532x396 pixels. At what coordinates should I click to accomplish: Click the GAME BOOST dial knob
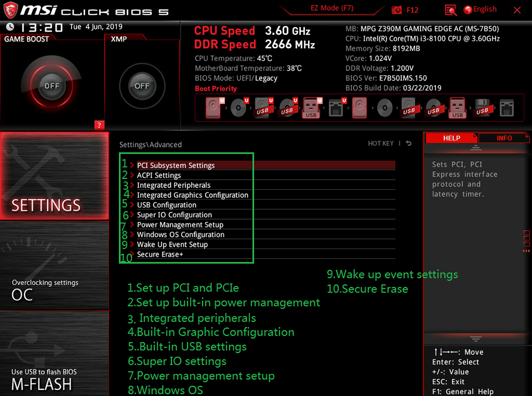52,86
